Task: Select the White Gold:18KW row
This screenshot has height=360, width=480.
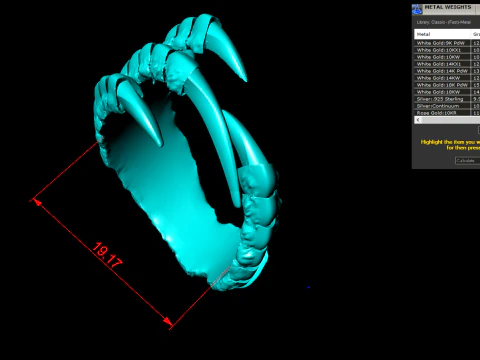Action: point(447,92)
